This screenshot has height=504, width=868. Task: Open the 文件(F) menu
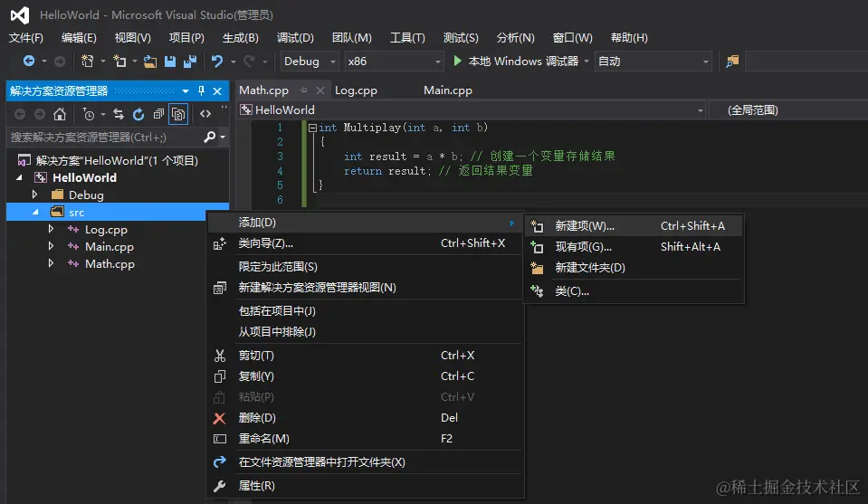tap(26, 38)
